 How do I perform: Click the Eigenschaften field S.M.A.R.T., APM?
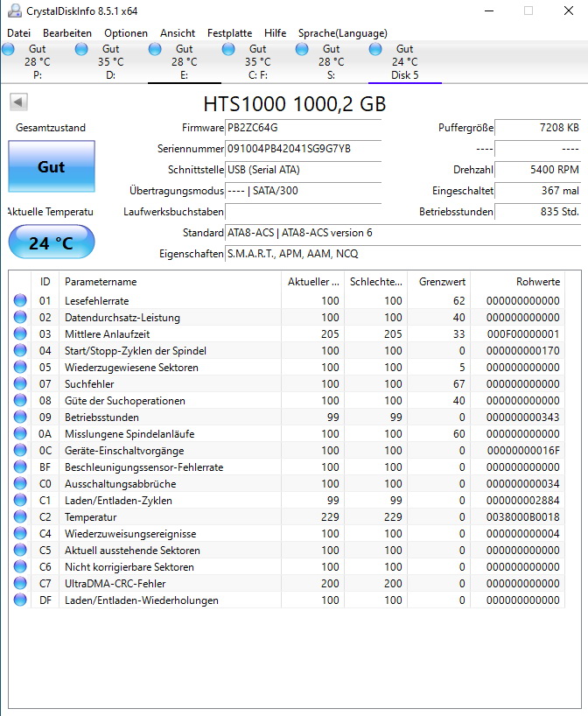[403, 254]
